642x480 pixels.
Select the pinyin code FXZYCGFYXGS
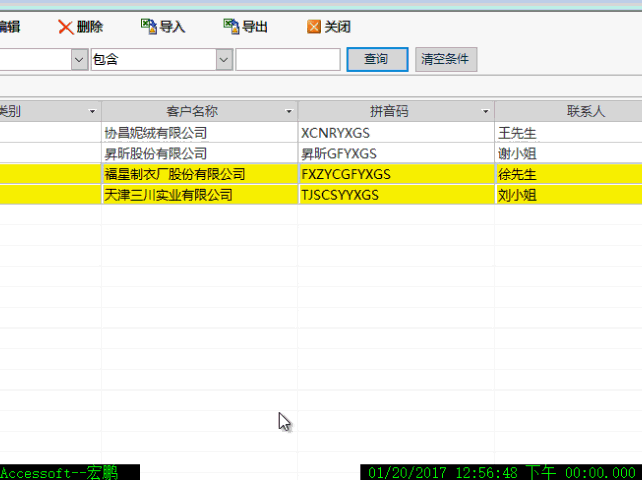coord(396,174)
